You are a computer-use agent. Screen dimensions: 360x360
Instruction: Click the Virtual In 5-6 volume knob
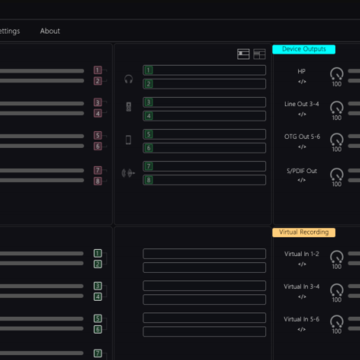[337, 321]
